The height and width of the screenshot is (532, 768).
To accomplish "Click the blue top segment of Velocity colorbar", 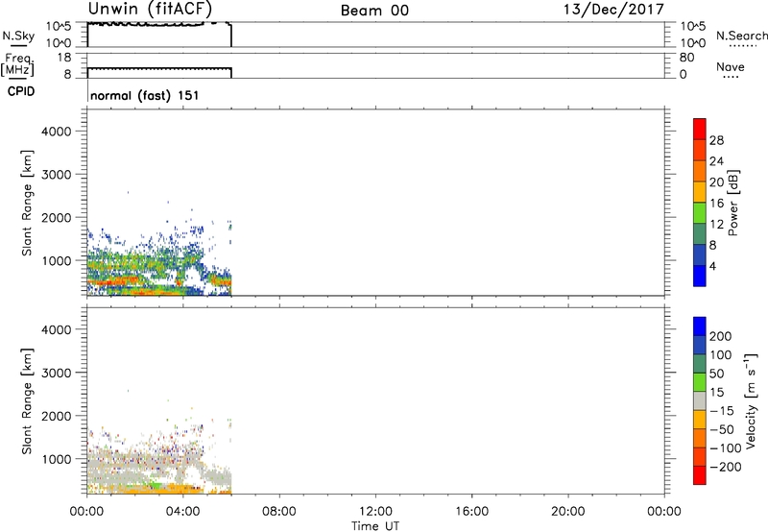I will (700, 326).
